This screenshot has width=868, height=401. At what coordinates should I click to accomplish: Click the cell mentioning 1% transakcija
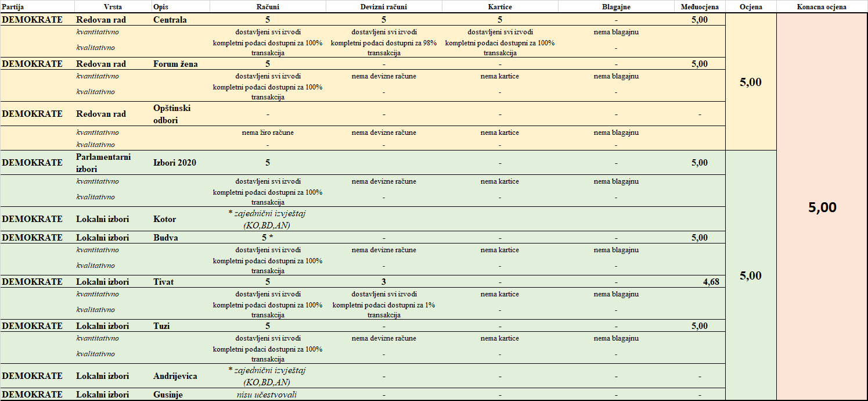(384, 310)
